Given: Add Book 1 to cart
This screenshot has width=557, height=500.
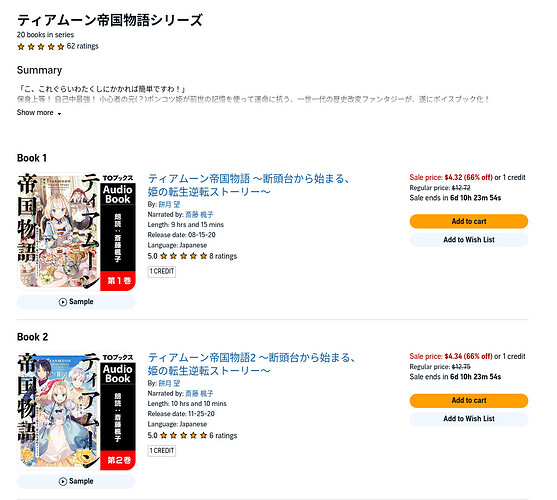Looking at the screenshot, I should click(x=469, y=221).
